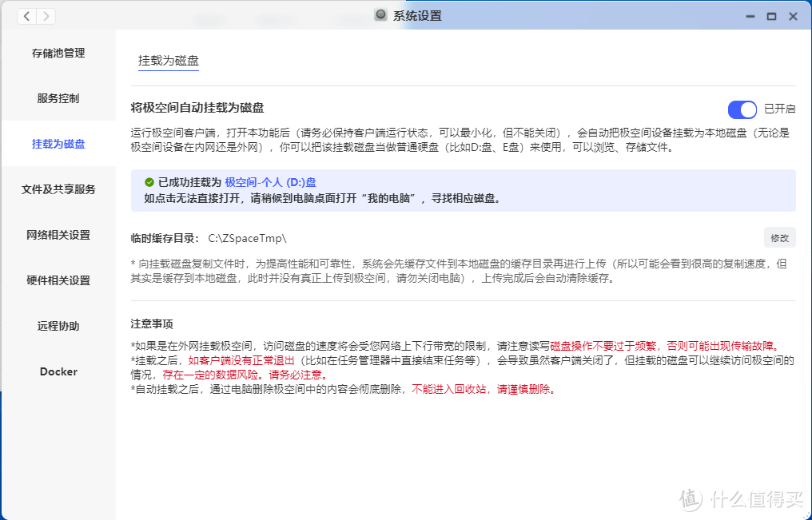Open 服务控制 settings section
812x520 pixels.
coord(58,98)
